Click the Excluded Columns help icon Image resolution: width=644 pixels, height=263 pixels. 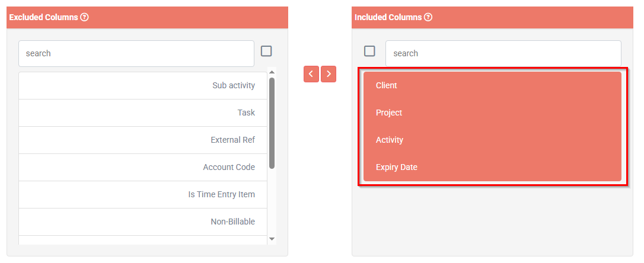84,17
